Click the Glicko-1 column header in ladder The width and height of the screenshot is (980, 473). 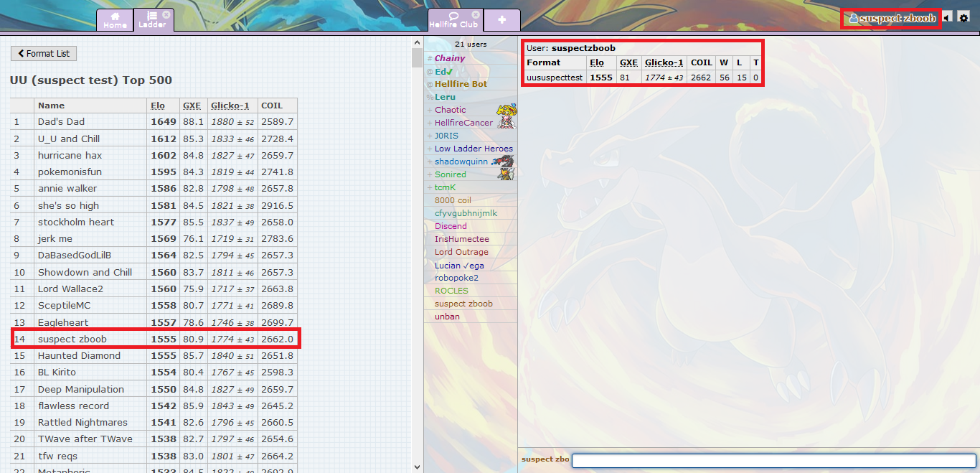(x=230, y=106)
